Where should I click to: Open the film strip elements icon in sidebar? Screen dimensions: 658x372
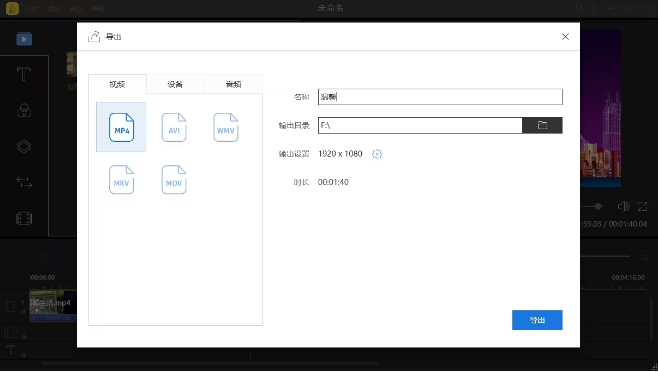[x=24, y=218]
